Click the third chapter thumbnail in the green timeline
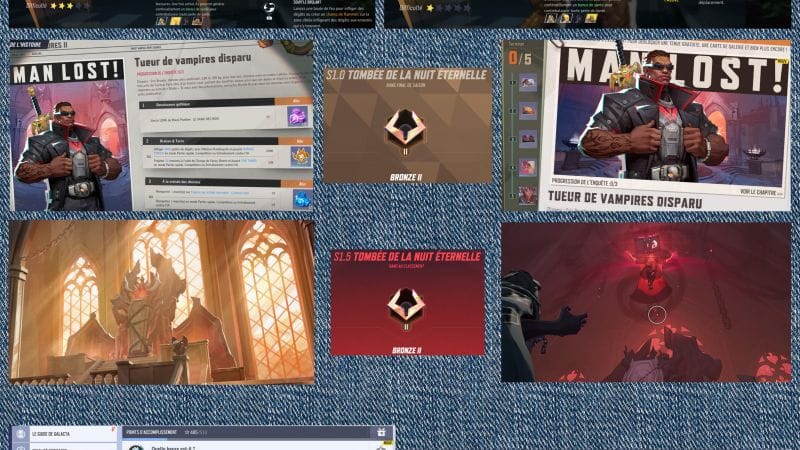 click(528, 138)
